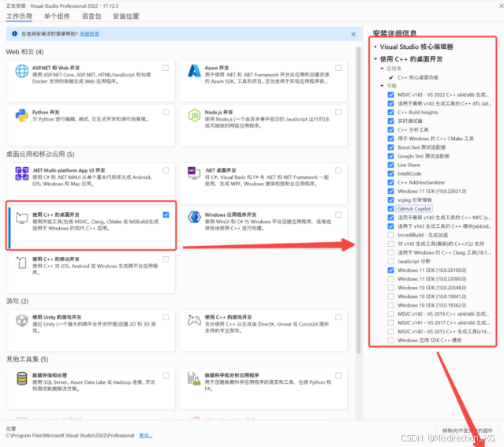Check Windows 10 SDK (10.0.19041.0)
The image size is (504, 447).
(x=390, y=296)
